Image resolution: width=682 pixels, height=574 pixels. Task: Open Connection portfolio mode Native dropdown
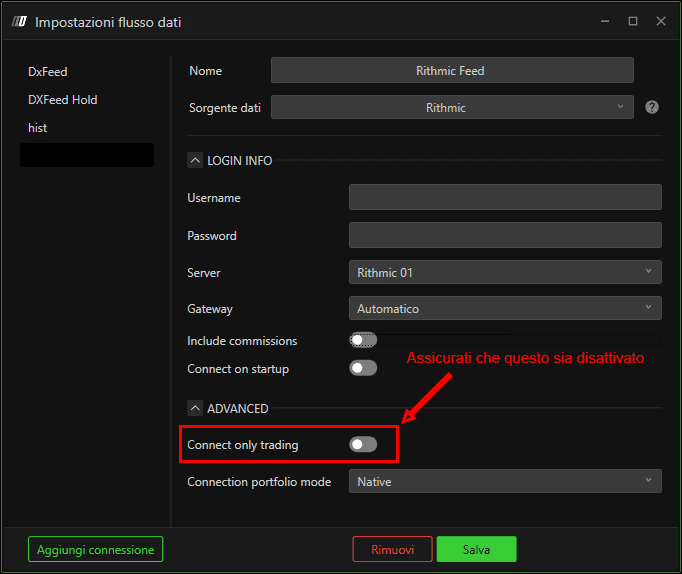(x=505, y=481)
